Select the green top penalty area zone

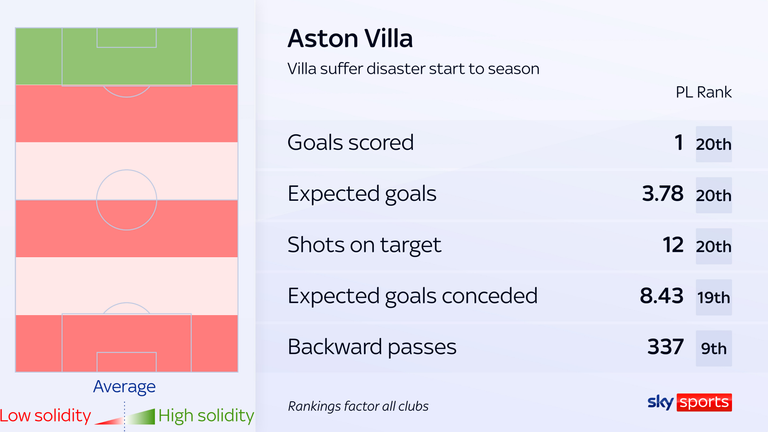point(126,56)
